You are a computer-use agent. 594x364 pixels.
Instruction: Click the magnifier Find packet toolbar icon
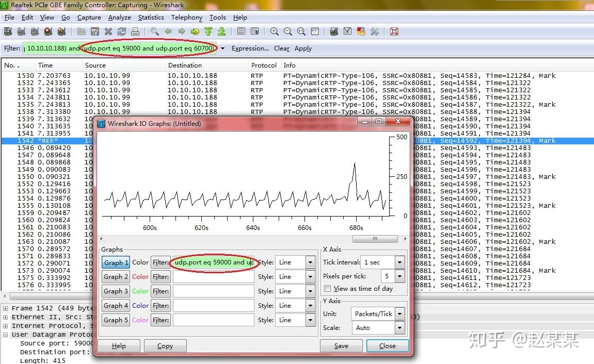tap(154, 31)
